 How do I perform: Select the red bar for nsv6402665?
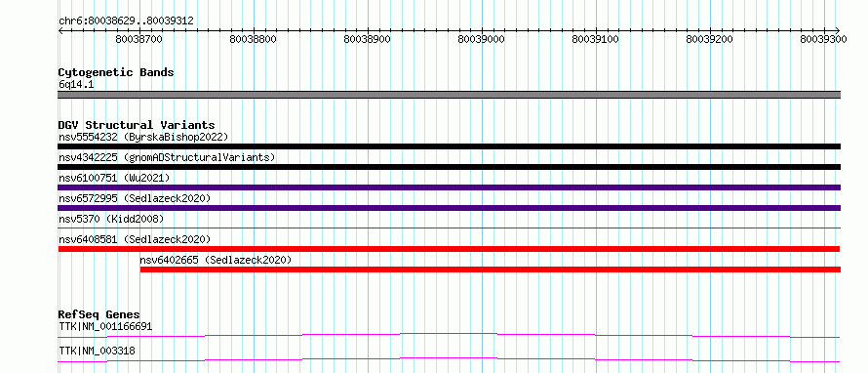[491, 269]
